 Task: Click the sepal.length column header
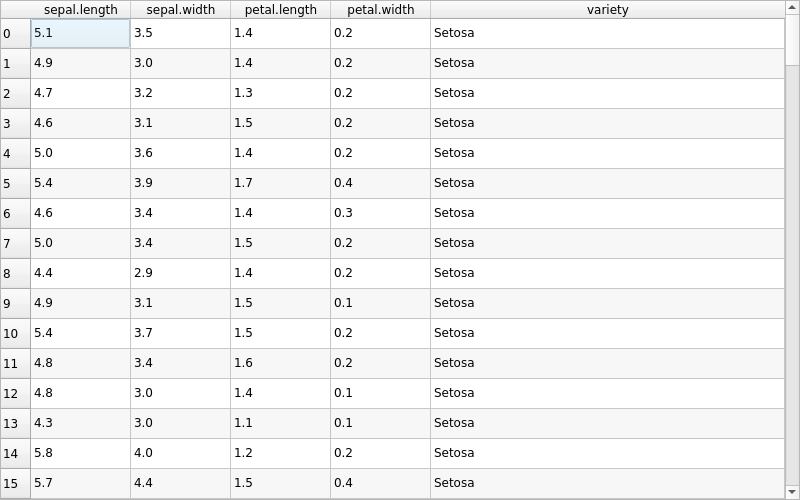(x=80, y=10)
